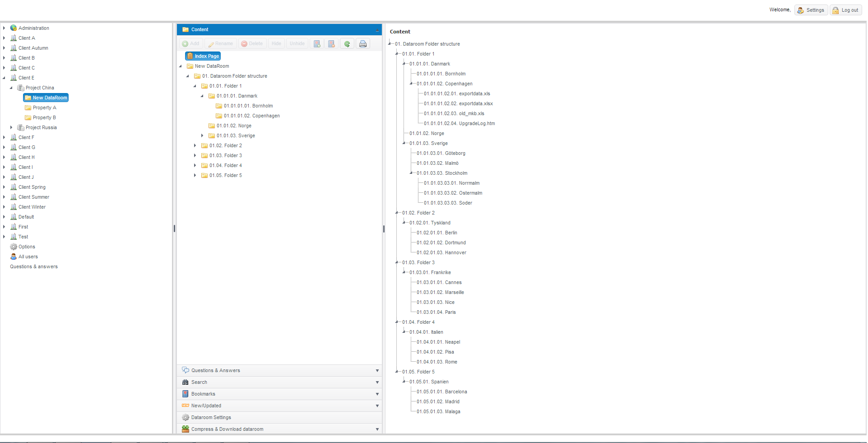This screenshot has height=443, width=868.
Task: Open Settings in the top bar
Action: click(811, 10)
